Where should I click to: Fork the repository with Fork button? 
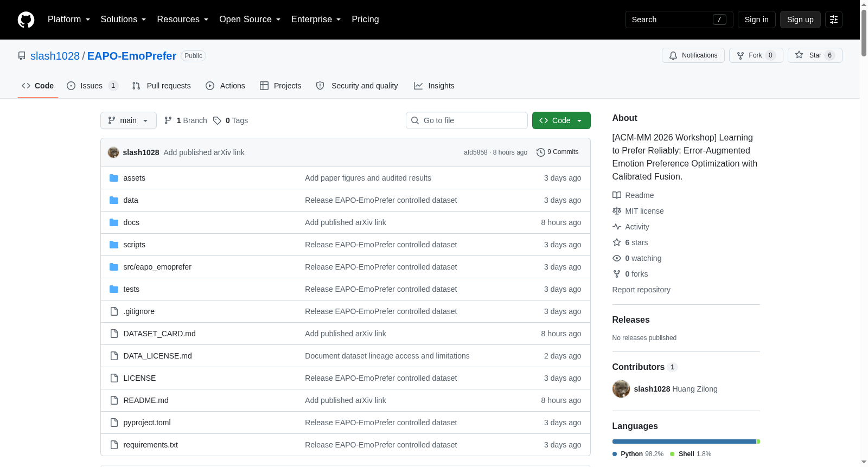[x=756, y=55]
